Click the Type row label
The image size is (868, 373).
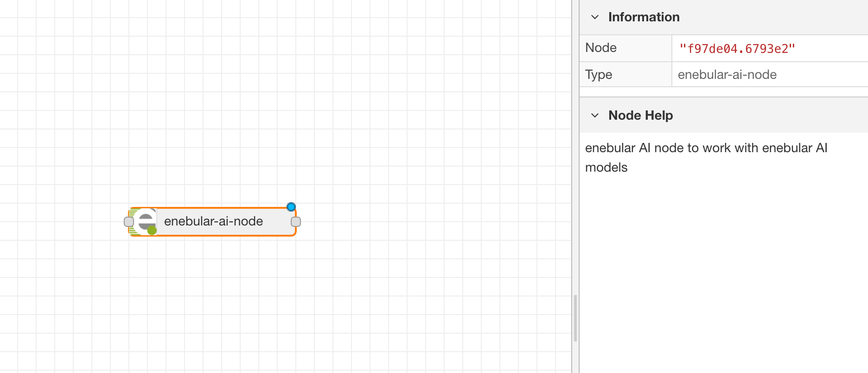pyautogui.click(x=599, y=75)
